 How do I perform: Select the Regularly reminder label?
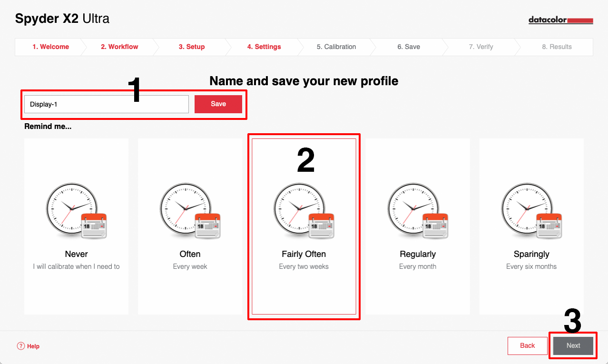tap(418, 254)
